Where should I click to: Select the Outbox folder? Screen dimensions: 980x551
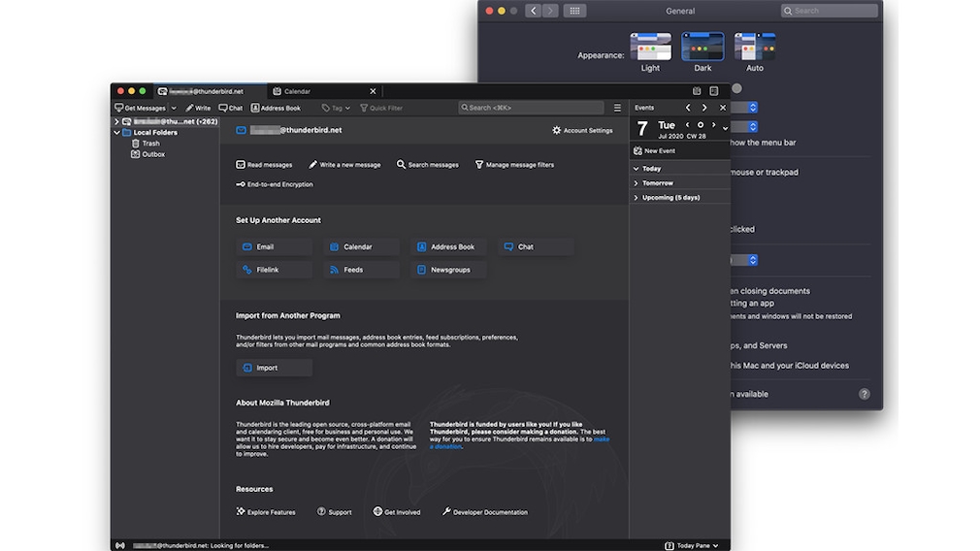[147, 154]
